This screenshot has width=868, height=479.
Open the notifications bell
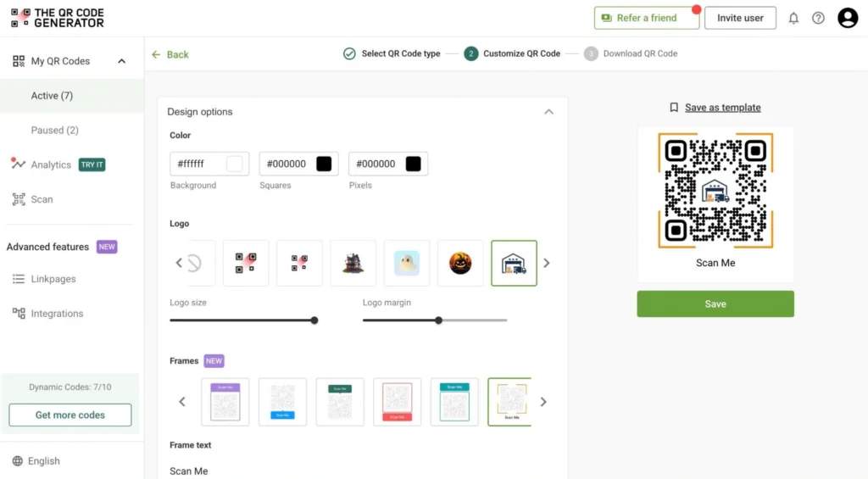point(793,19)
